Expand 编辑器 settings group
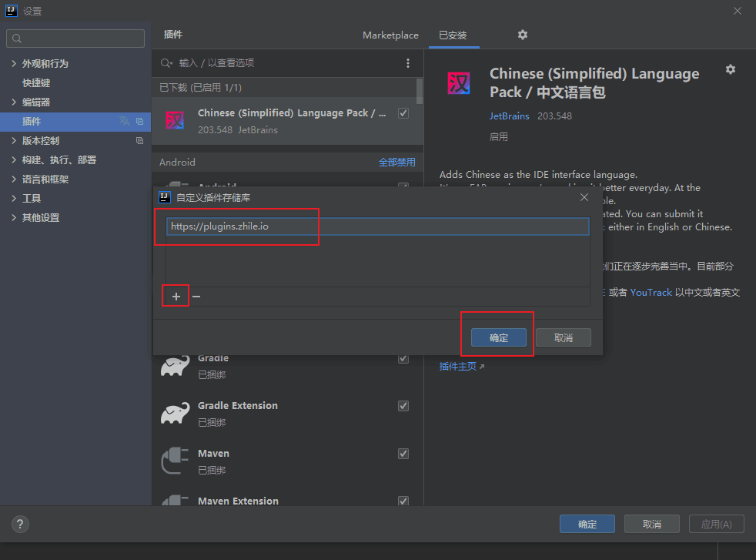Viewport: 756px width, 560px height. click(14, 102)
